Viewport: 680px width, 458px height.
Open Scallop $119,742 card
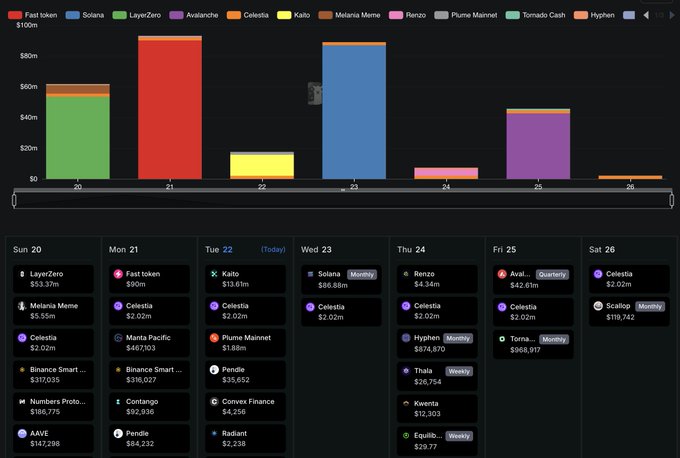629,311
